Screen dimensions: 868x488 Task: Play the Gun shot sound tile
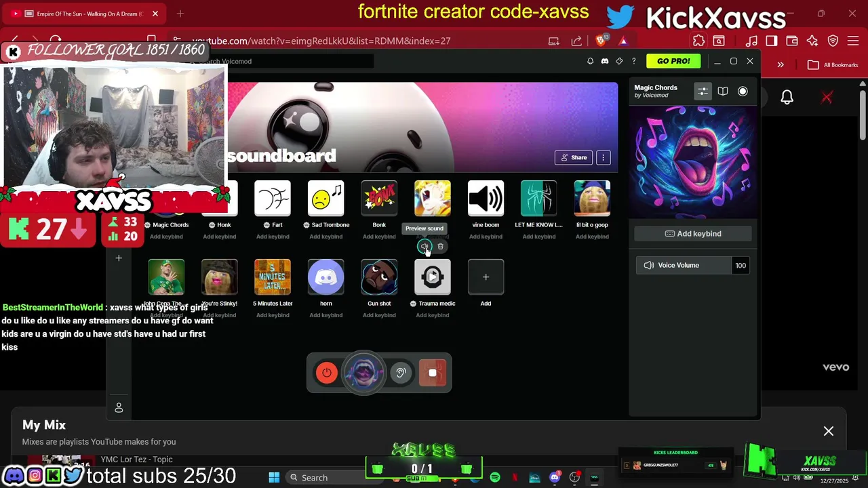(379, 277)
